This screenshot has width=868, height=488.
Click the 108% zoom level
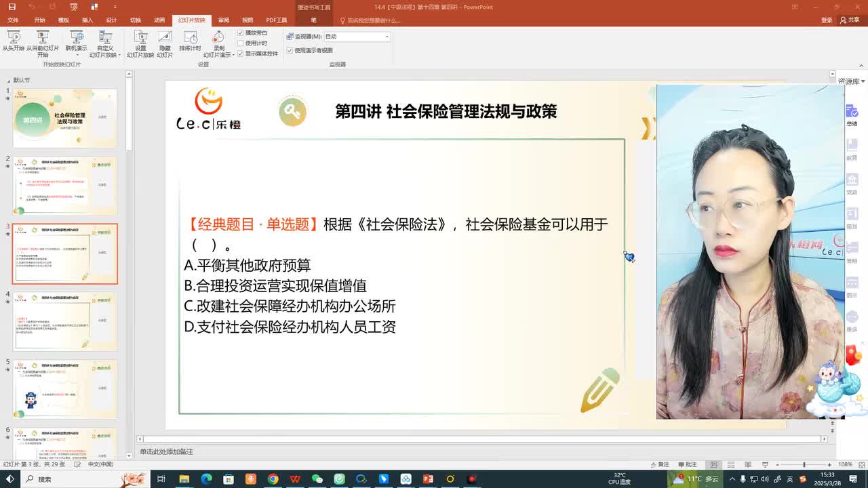click(846, 464)
